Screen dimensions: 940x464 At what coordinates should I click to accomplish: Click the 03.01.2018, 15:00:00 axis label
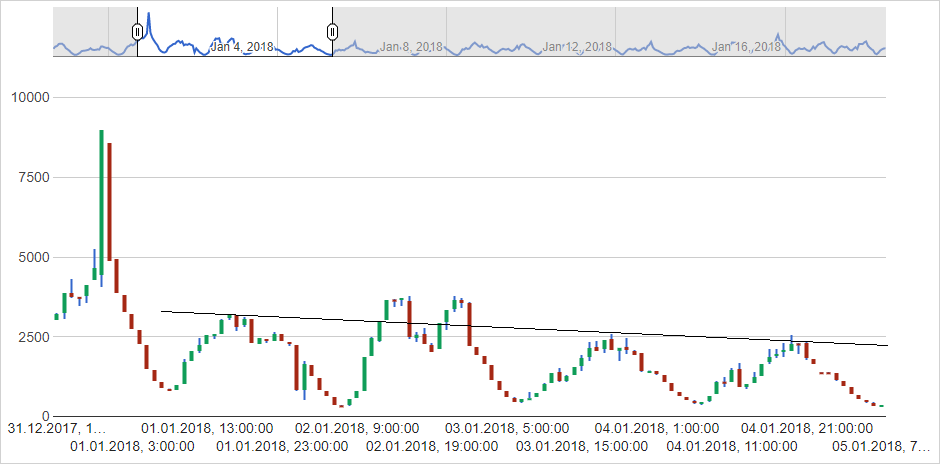click(582, 447)
